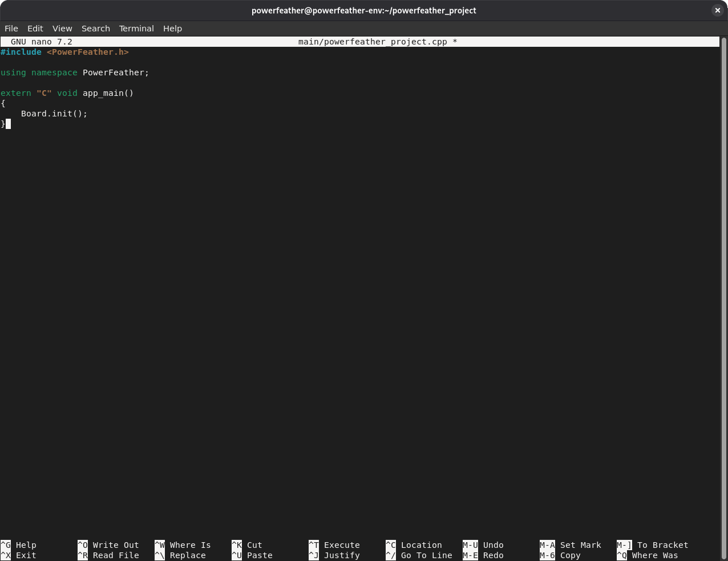Click the terminal vertical scrollbar

pos(724,297)
